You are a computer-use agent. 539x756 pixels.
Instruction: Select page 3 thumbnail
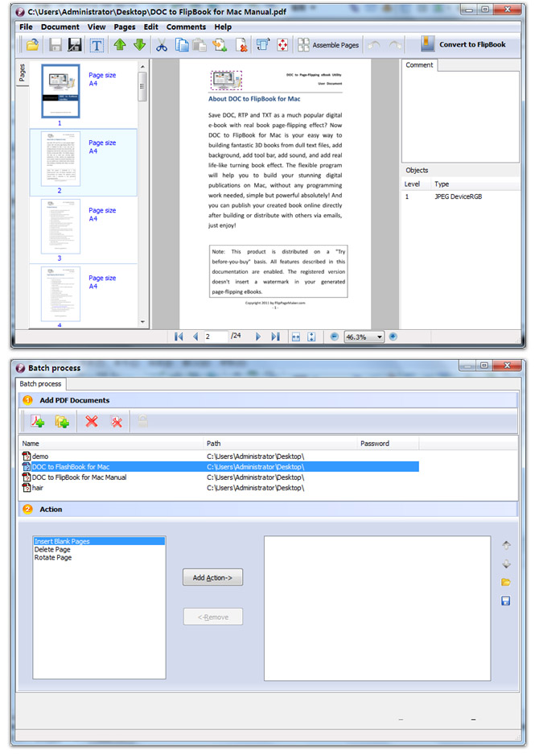pyautogui.click(x=60, y=226)
